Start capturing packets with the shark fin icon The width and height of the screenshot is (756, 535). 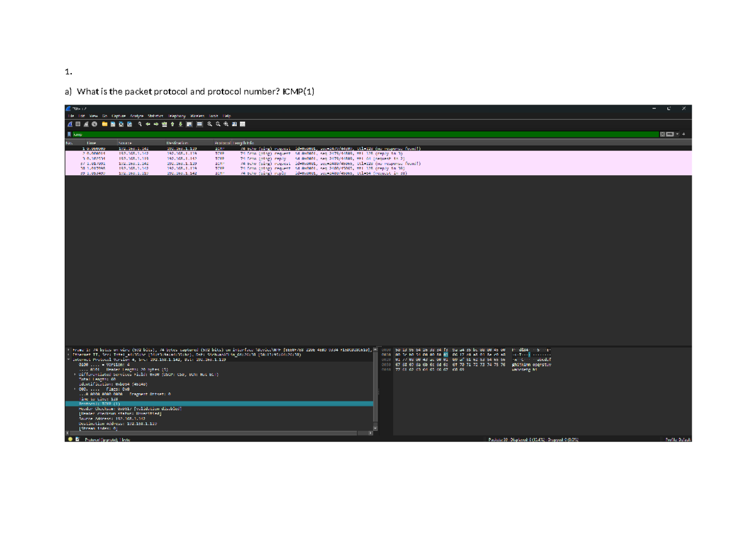[70, 124]
